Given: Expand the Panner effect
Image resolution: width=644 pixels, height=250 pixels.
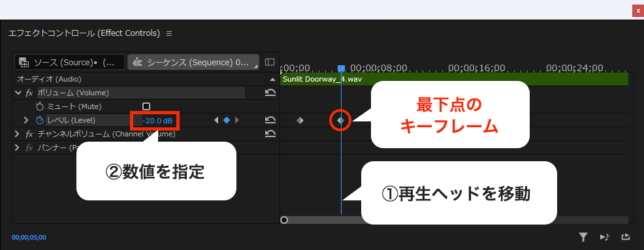Looking at the screenshot, I should tap(17, 148).
